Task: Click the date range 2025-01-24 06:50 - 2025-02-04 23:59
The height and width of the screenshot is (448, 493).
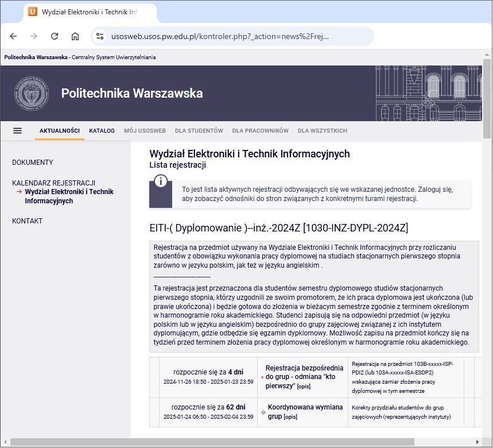Action: pyautogui.click(x=208, y=417)
